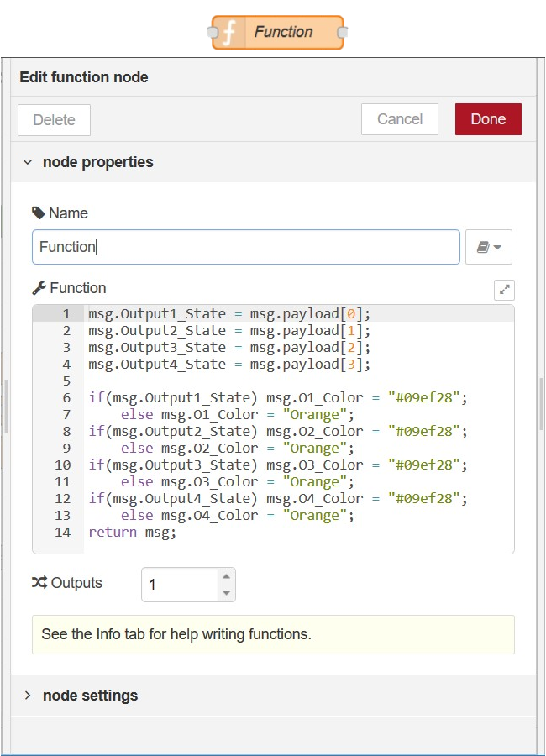
Task: Delete the function node
Action: click(54, 119)
